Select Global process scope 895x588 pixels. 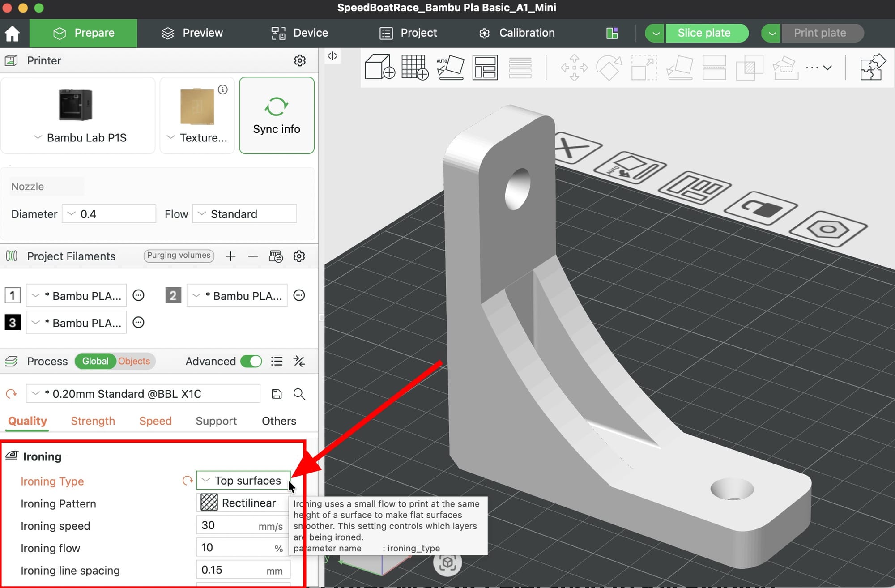coord(95,361)
